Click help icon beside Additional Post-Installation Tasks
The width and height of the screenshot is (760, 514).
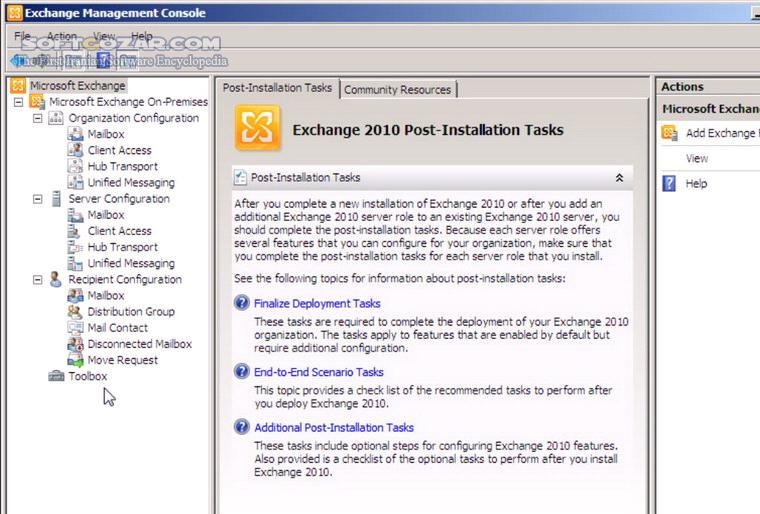coord(241,427)
